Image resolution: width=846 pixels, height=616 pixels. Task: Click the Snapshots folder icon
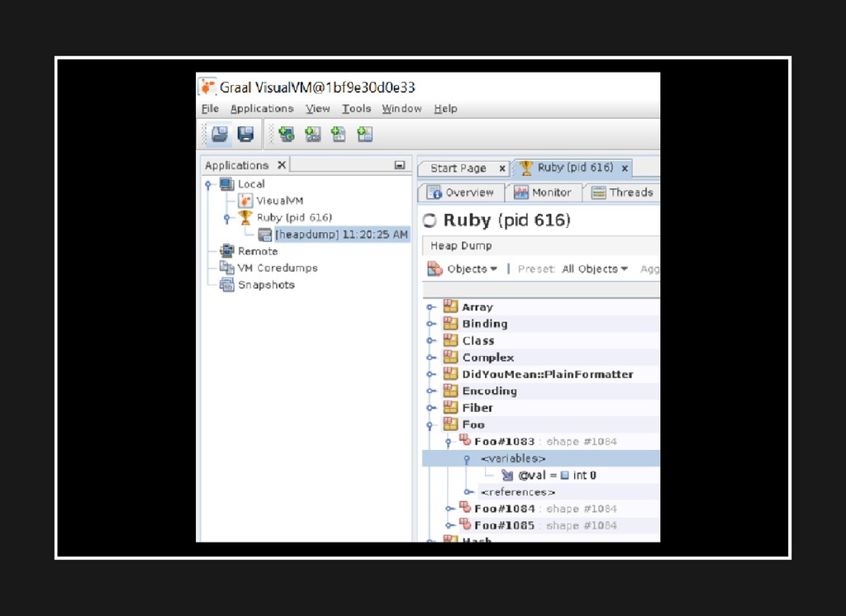pos(226,284)
